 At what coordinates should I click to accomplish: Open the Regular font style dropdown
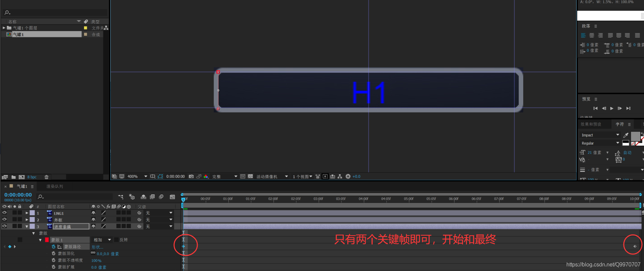tap(600, 143)
